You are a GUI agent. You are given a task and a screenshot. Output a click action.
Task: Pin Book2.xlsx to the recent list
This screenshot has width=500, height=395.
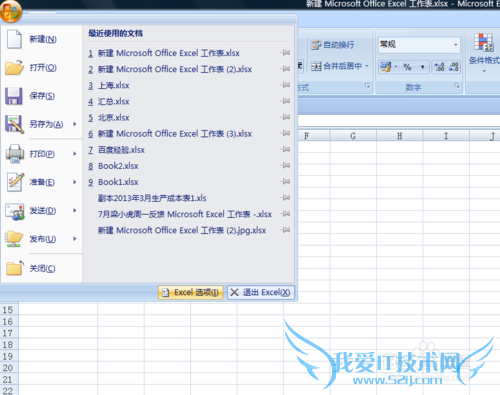click(x=285, y=165)
